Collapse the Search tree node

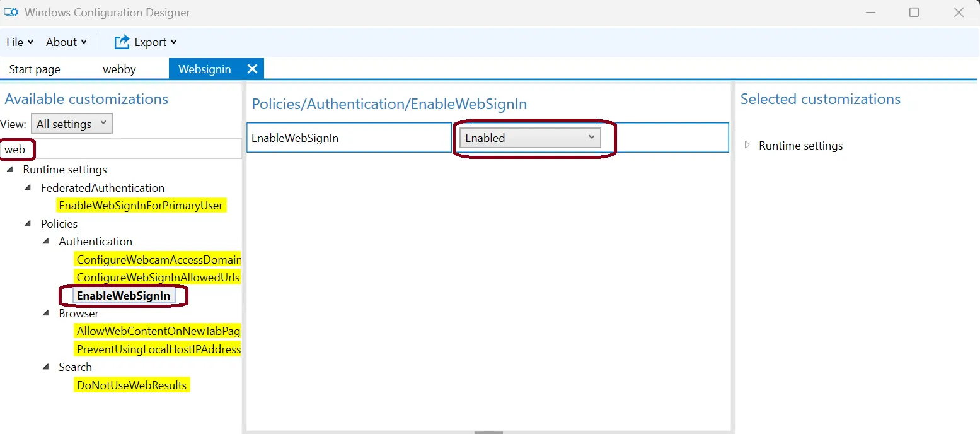tap(45, 367)
